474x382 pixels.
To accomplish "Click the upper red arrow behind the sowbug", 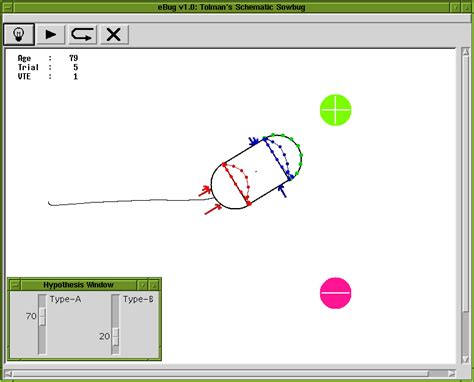I will tap(205, 191).
